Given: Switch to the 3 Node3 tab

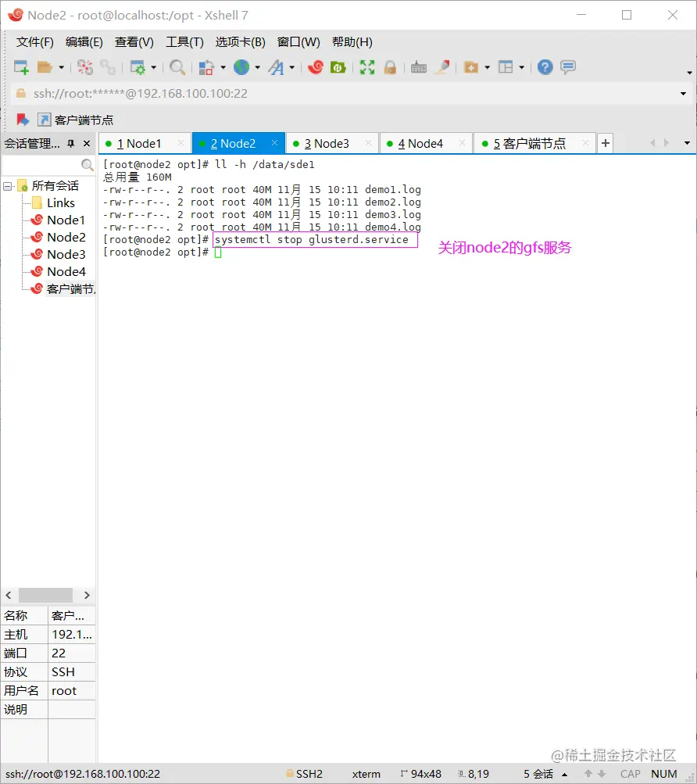Looking at the screenshot, I should coord(332,144).
